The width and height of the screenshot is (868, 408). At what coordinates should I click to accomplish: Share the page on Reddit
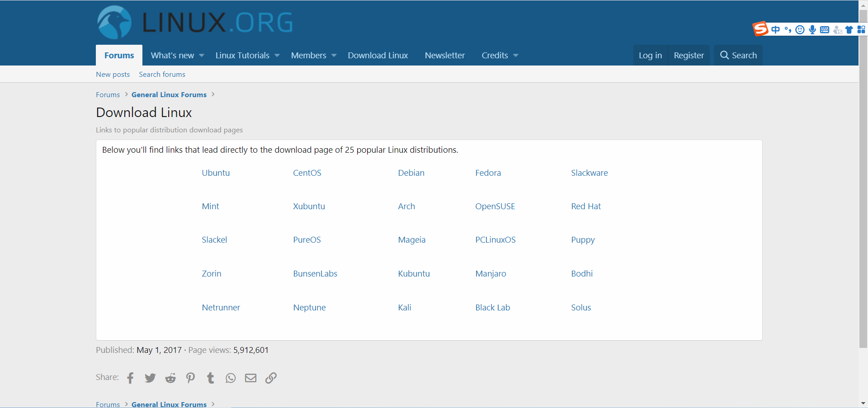pos(170,378)
